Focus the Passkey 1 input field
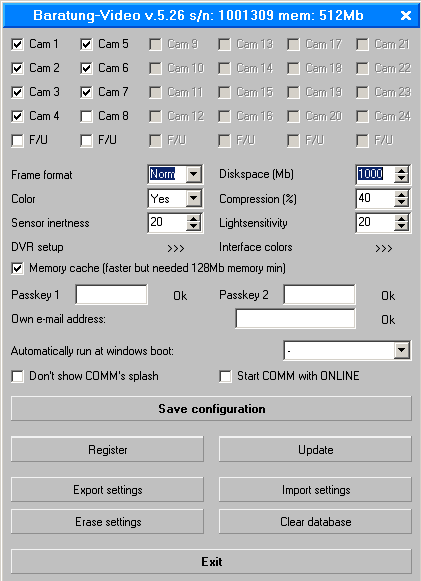This screenshot has height=581, width=421. point(112,295)
